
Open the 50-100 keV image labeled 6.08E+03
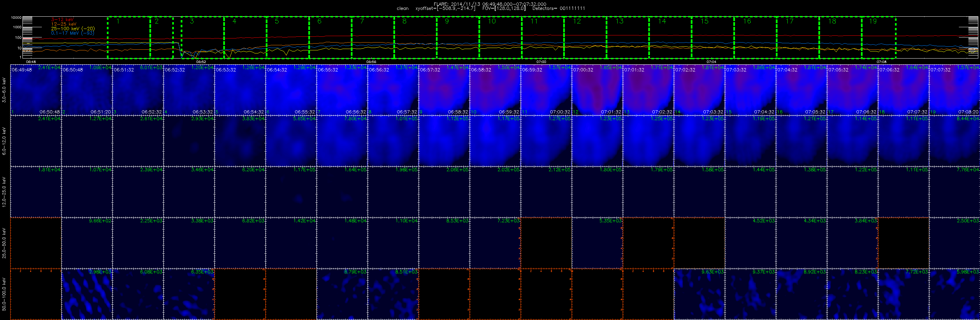[138, 294]
